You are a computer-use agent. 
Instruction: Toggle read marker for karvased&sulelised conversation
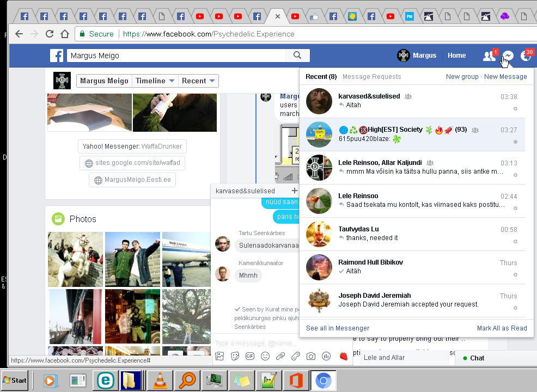click(x=515, y=108)
